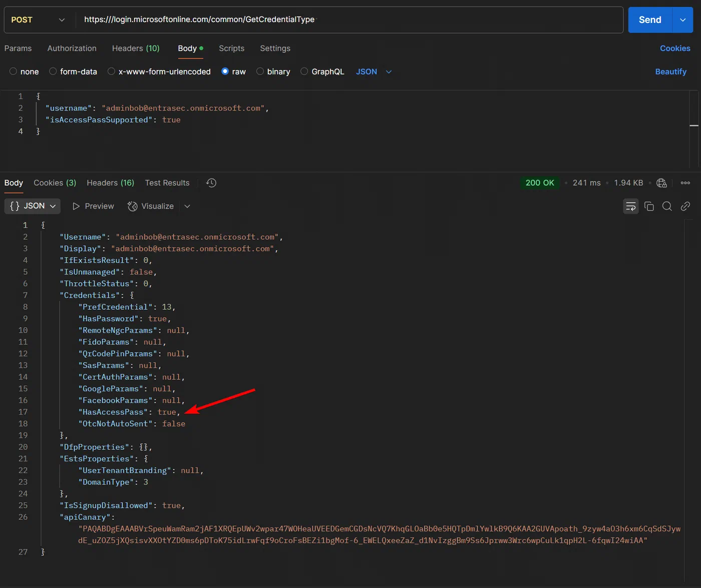Click the request URL field

click(x=349, y=20)
